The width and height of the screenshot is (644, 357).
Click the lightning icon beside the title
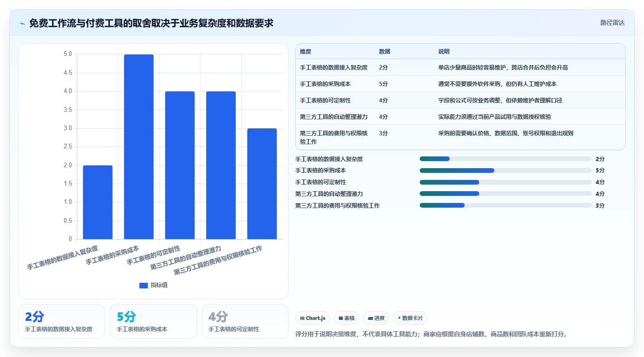(x=22, y=23)
